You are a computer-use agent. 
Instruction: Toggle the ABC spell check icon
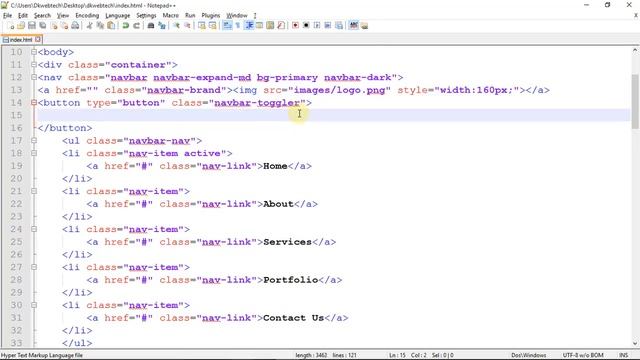(353, 26)
